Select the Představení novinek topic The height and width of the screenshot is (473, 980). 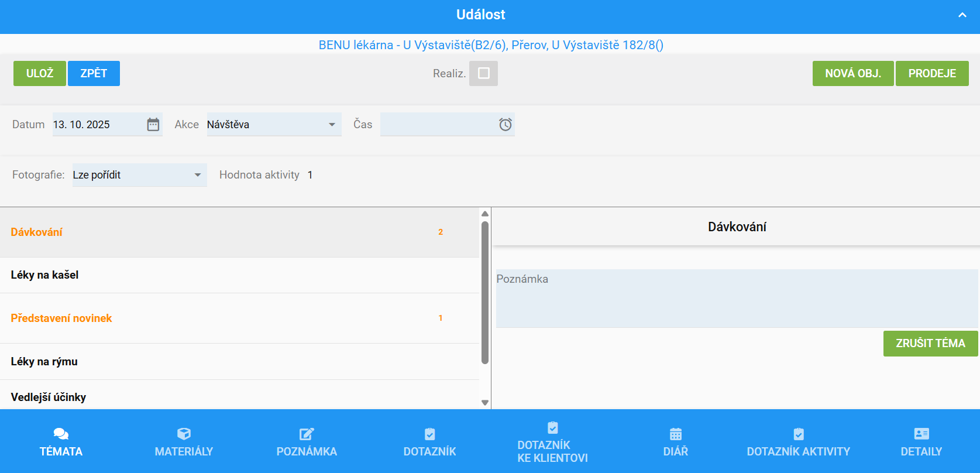coord(61,318)
